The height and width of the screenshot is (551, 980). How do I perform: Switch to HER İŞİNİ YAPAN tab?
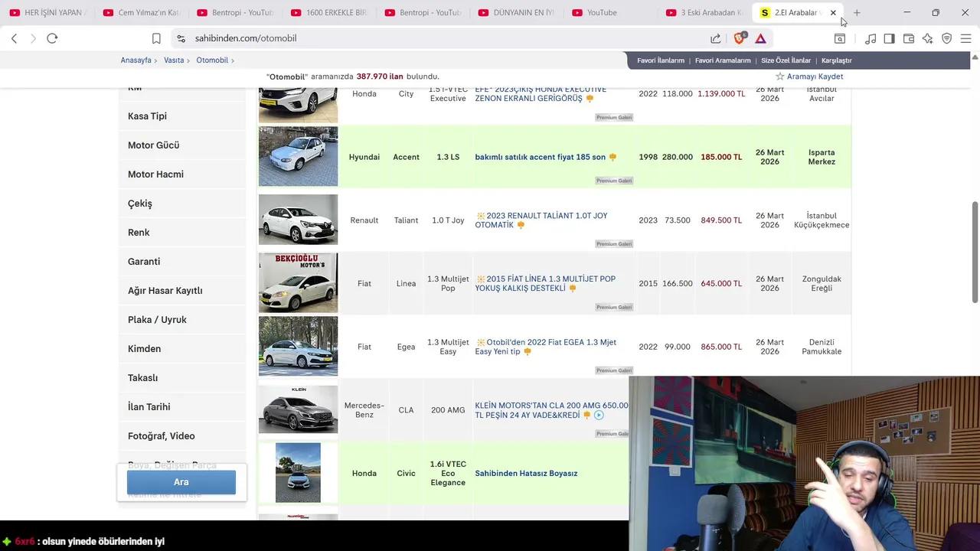pyautogui.click(x=48, y=12)
